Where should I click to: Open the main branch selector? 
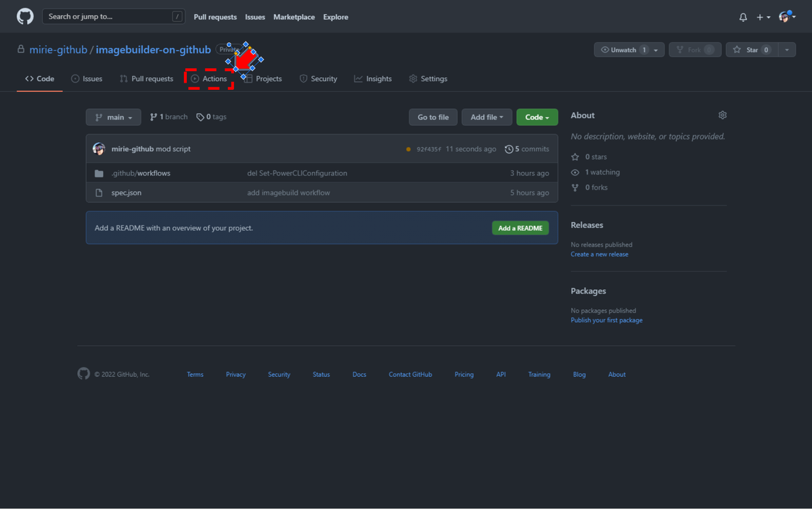114,117
